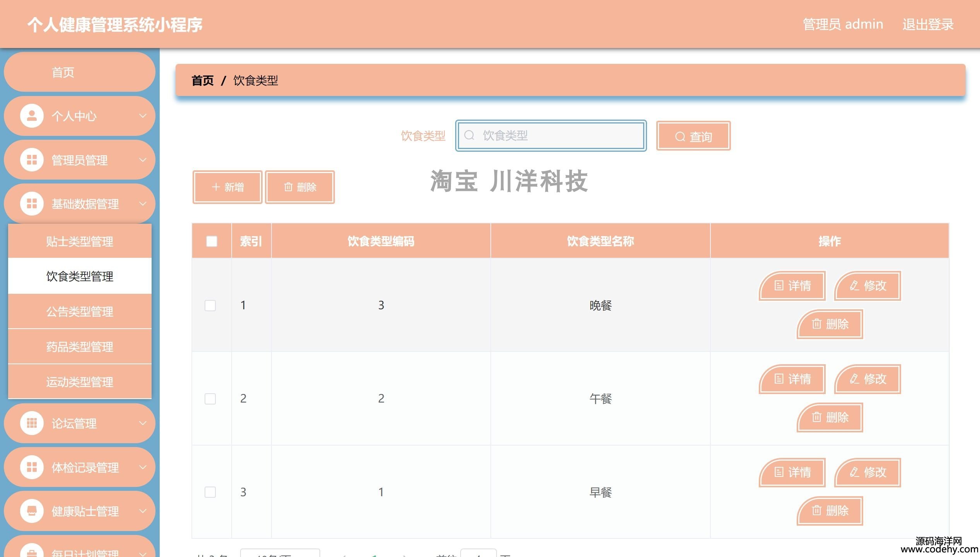The image size is (980, 557).
Task: Click trash icon on top 删除 button
Action: click(288, 187)
